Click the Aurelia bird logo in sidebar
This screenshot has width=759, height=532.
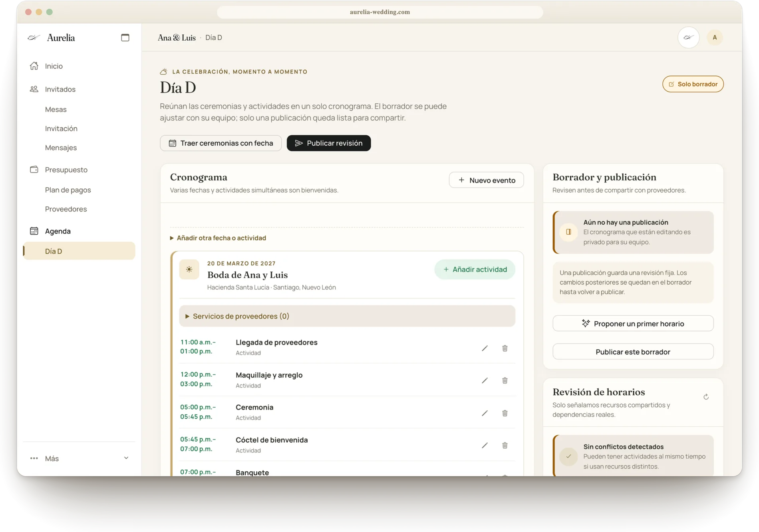tap(34, 38)
